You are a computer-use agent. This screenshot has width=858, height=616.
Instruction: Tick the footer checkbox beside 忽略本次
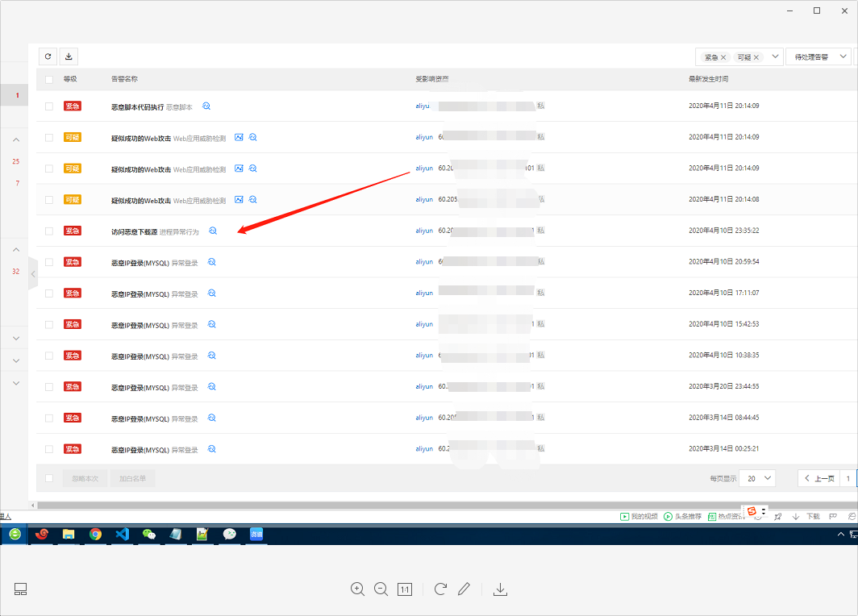[49, 478]
